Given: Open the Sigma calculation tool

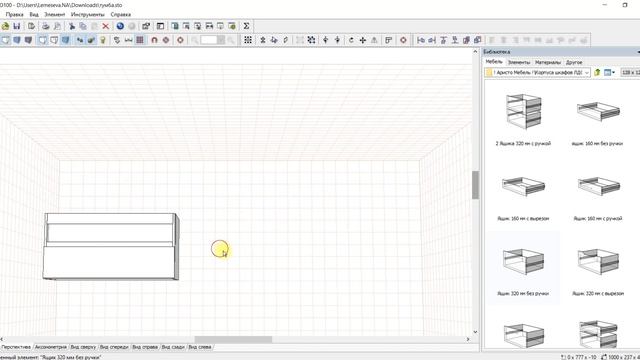Looking at the screenshot, I should pos(246,26).
